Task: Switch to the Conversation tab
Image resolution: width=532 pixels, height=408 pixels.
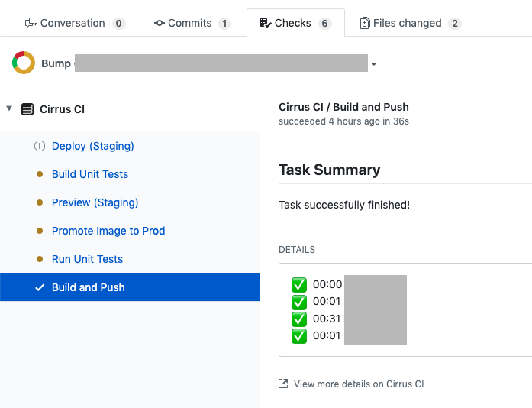Action: (x=76, y=23)
